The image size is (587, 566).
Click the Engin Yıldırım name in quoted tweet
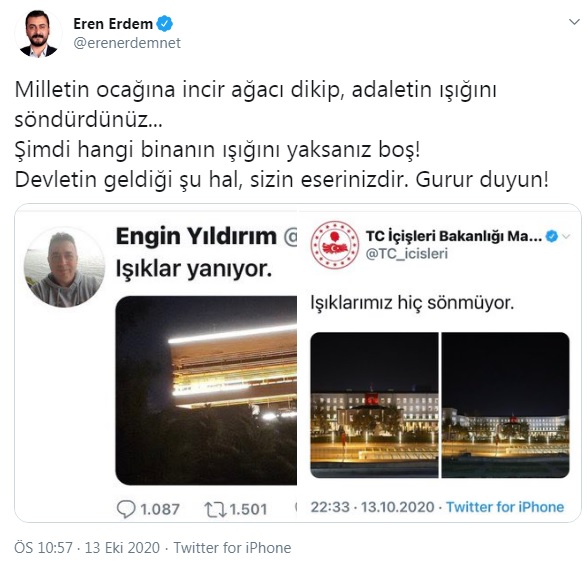click(196, 236)
